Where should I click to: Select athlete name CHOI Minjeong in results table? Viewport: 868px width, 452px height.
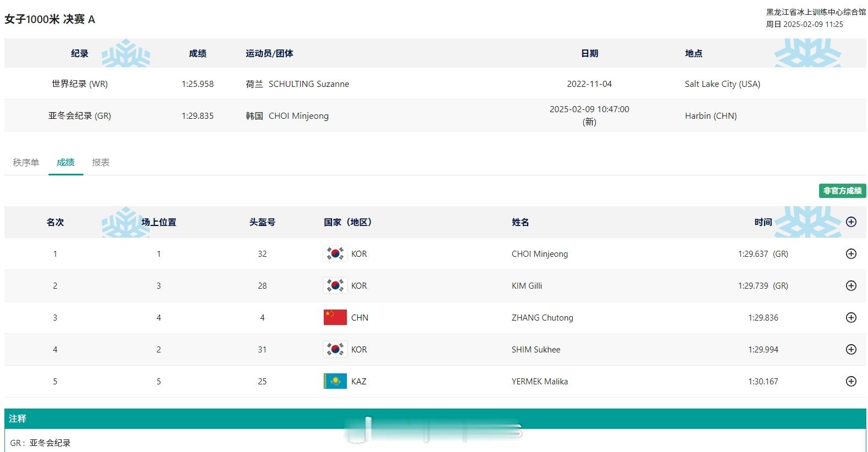click(x=540, y=253)
